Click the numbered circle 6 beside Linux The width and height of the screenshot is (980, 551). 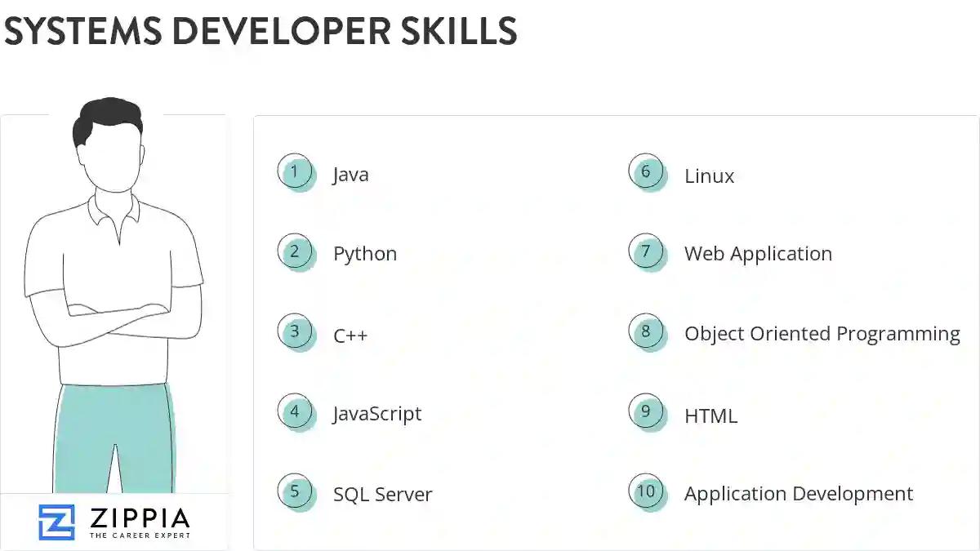point(647,171)
